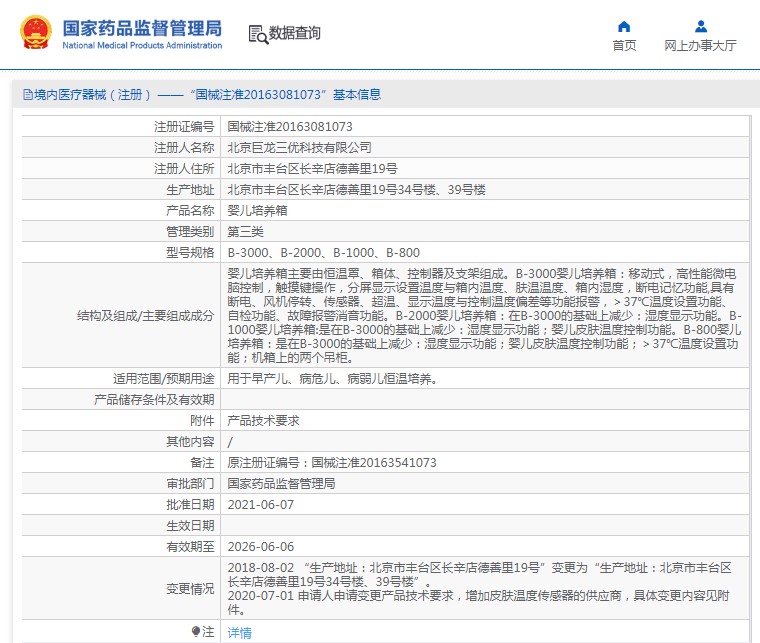760x643 pixels.
Task: Click the 网上办事大厅 user icon
Action: (701, 26)
